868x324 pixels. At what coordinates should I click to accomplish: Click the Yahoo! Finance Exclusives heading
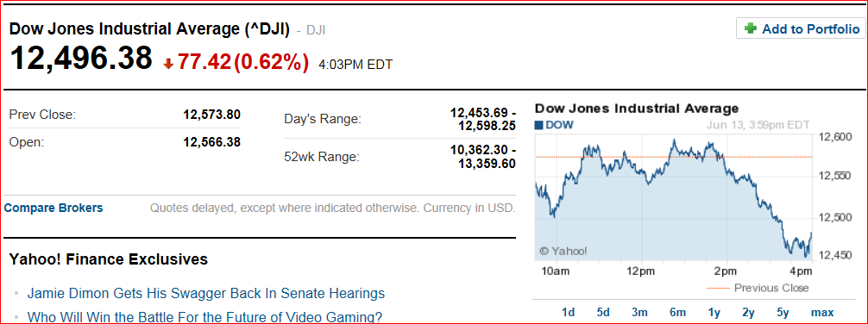[109, 259]
